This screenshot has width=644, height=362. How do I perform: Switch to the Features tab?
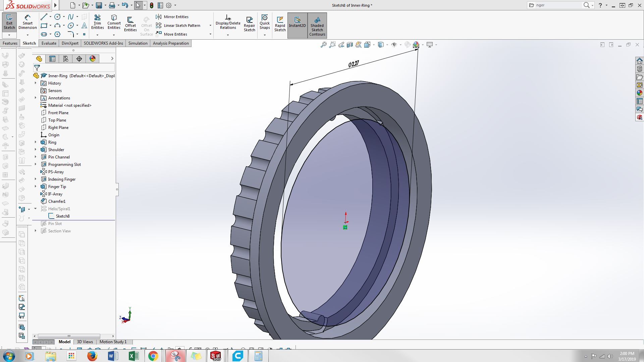pos(10,43)
